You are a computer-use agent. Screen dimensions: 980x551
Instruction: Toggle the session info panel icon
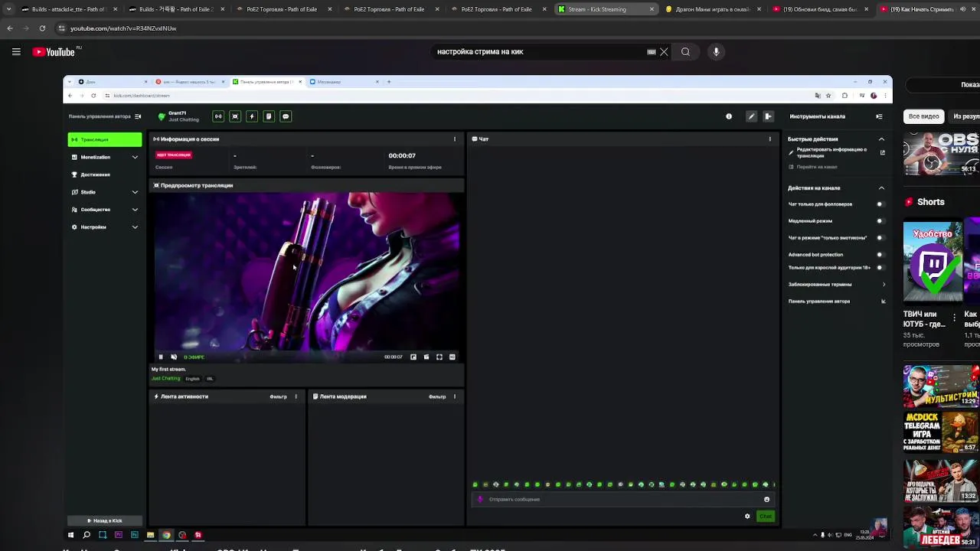pyautogui.click(x=218, y=116)
